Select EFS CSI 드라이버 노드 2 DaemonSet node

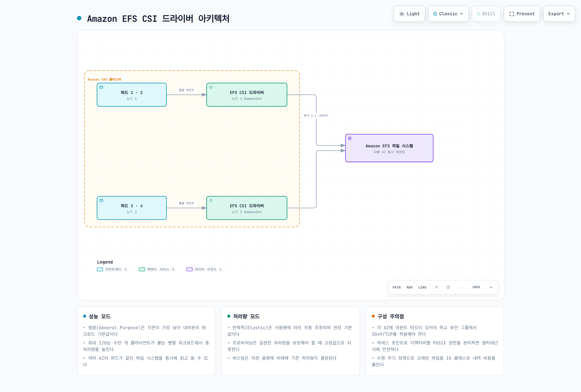pos(247,208)
